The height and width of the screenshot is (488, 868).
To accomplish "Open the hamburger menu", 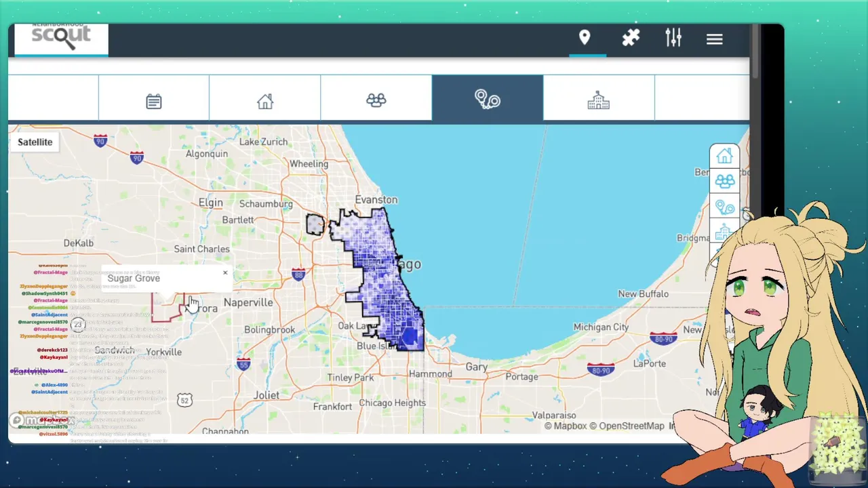I will (x=714, y=39).
